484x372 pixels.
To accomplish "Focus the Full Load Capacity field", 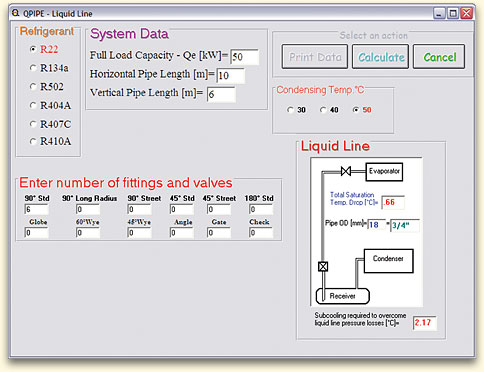I will 244,57.
